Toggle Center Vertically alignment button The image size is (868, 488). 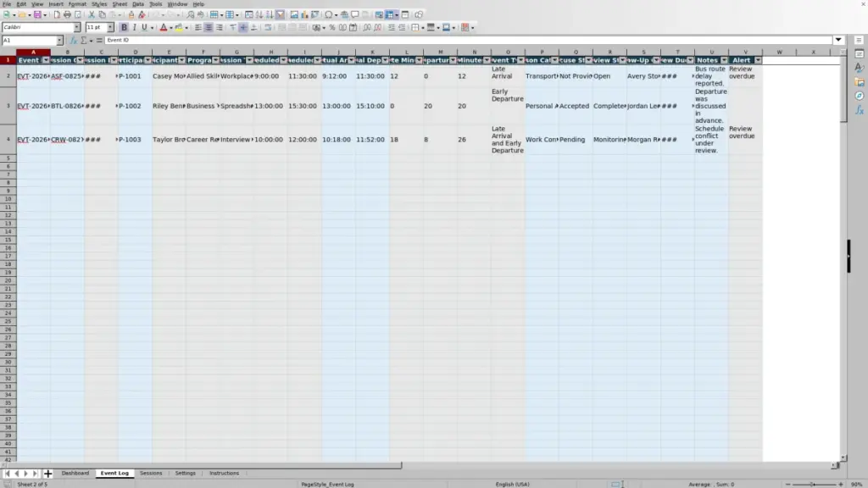(243, 28)
